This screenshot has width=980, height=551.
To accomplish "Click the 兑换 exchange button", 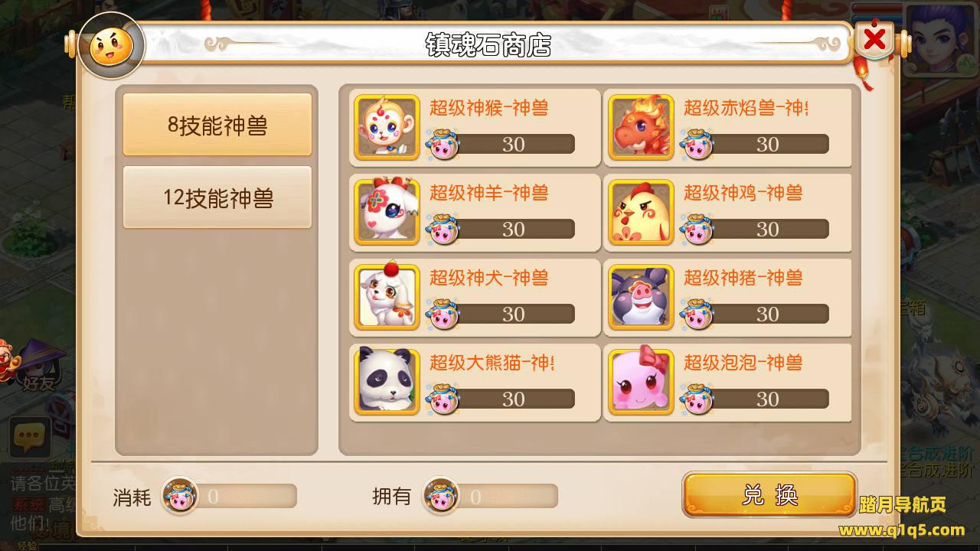I will tap(769, 495).
